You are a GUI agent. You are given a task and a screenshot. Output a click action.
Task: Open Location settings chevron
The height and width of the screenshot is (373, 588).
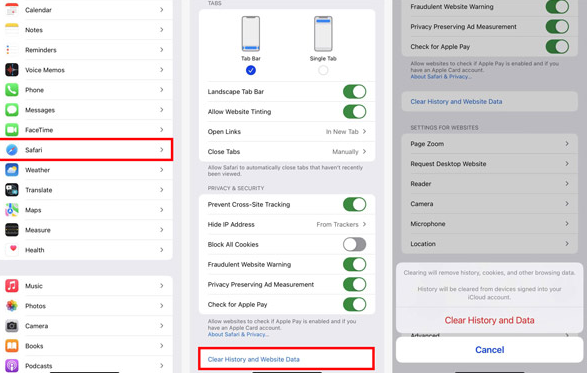tap(567, 244)
